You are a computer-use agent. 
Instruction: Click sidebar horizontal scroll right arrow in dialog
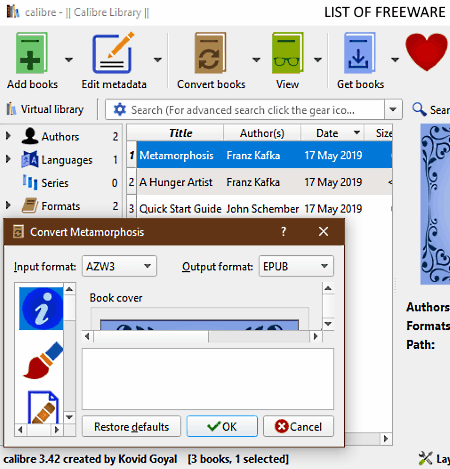[x=57, y=430]
